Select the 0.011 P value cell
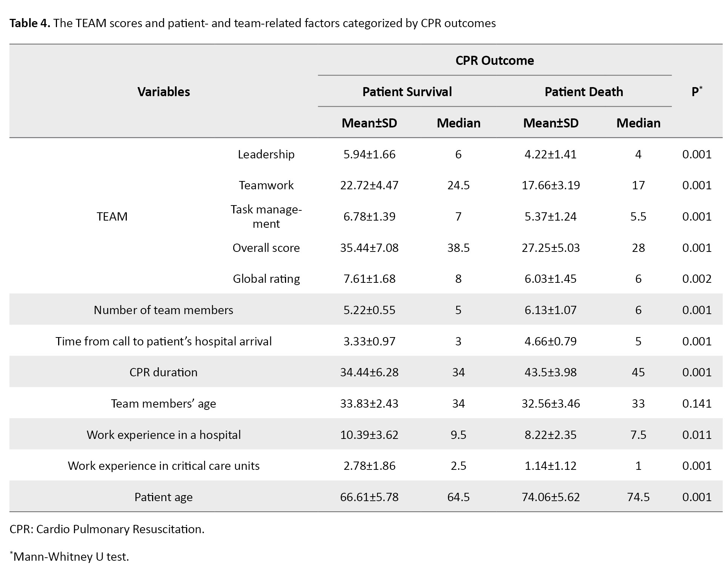Screen dimensions: 728x569 point(697,435)
